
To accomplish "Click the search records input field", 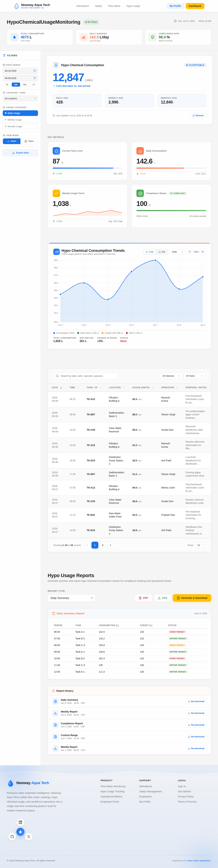I will pos(85,376).
